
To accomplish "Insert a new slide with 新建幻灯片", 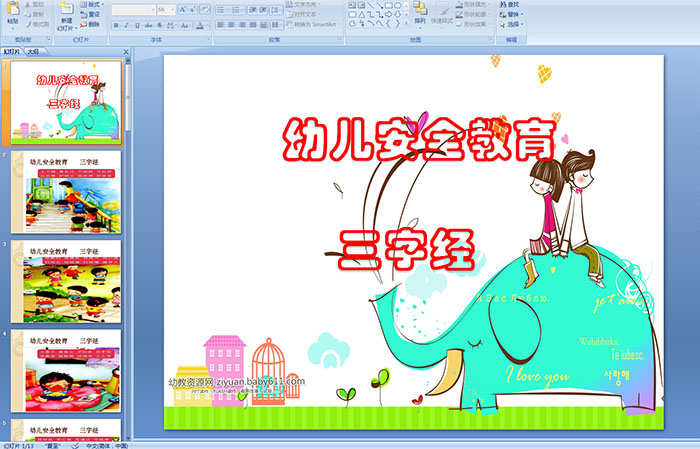I will tap(67, 16).
